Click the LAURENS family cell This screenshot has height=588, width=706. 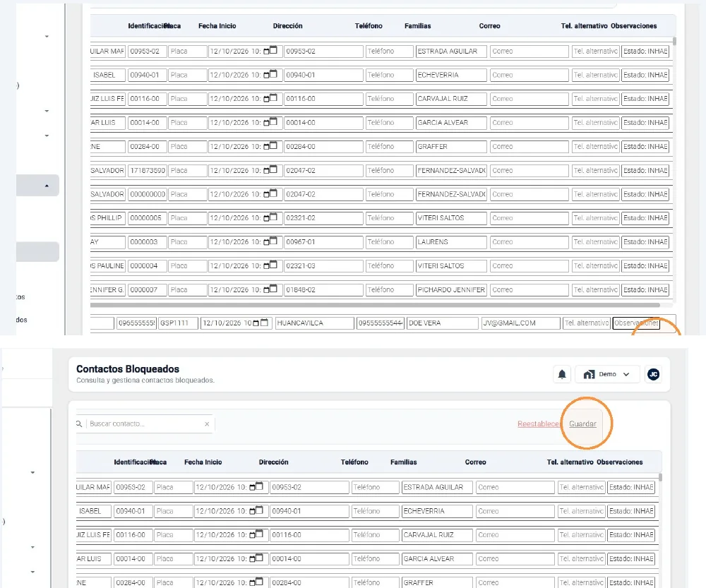click(x=451, y=242)
